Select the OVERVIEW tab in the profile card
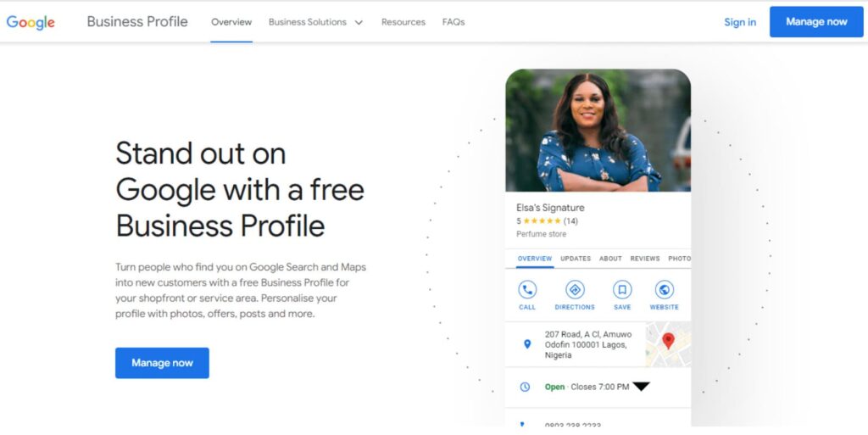 535,259
